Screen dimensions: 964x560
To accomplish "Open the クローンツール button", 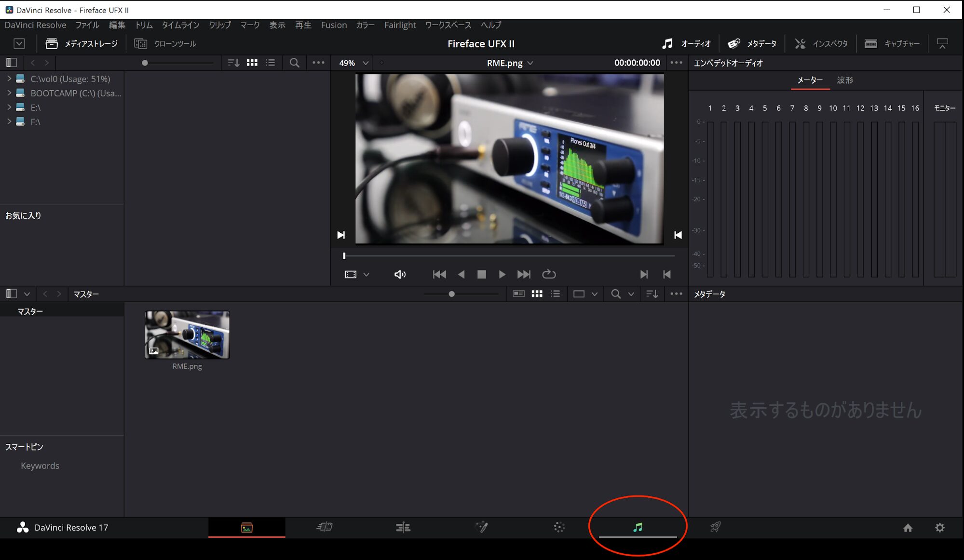I will click(165, 44).
